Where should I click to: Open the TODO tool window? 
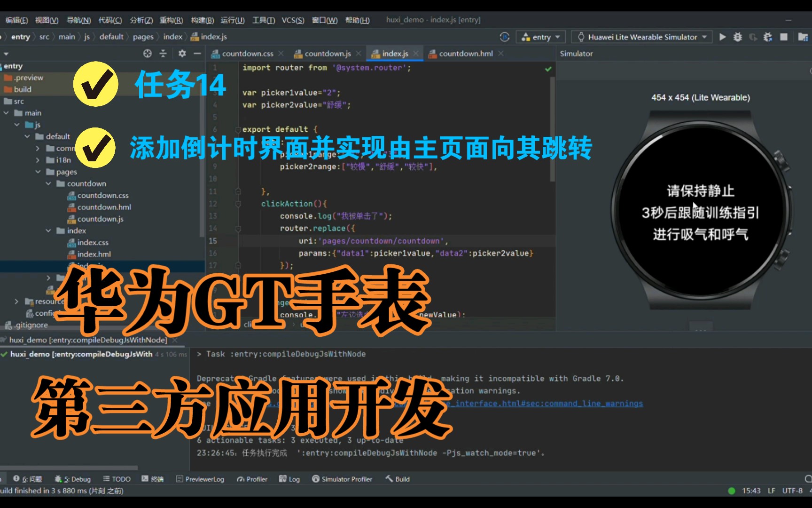click(117, 479)
